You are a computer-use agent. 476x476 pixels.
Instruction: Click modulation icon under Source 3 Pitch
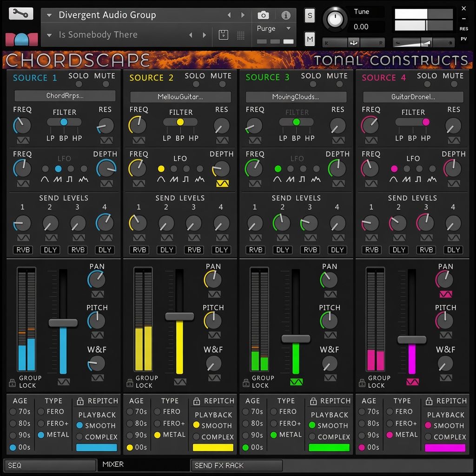(331, 335)
